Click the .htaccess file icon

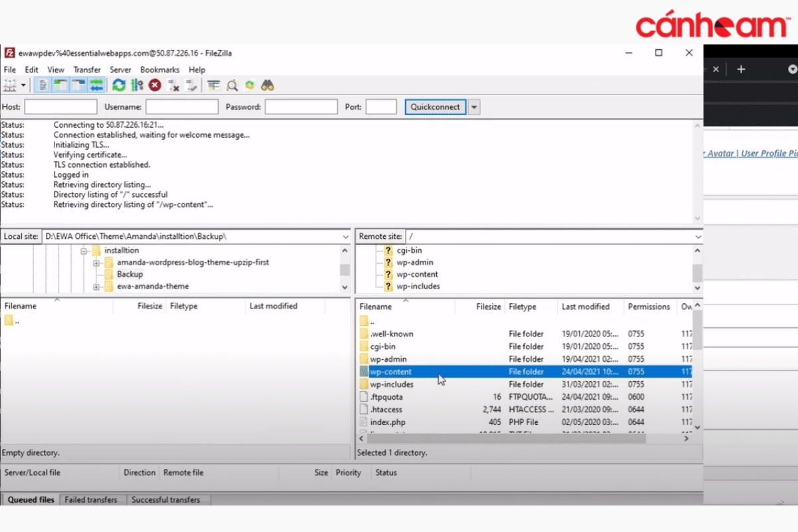pos(364,410)
